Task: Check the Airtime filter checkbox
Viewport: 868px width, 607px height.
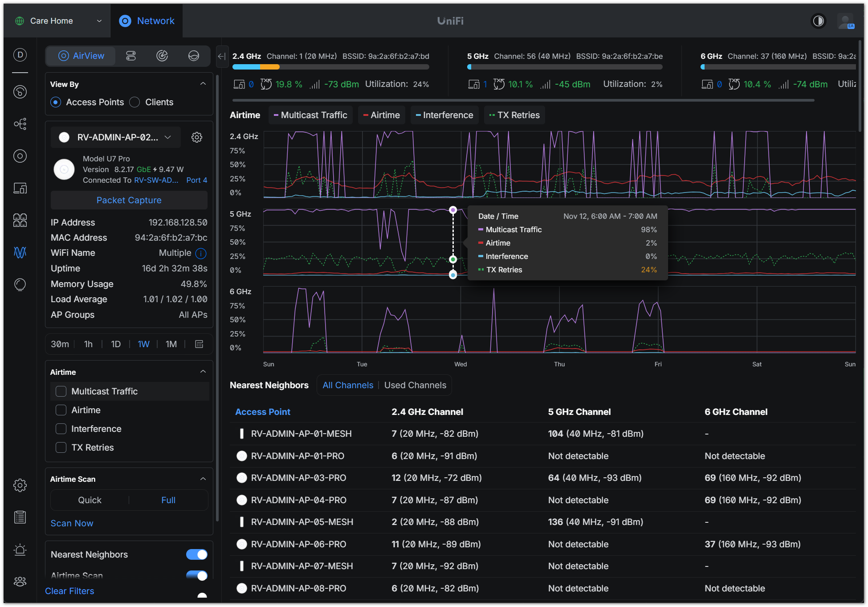Action: 61,410
